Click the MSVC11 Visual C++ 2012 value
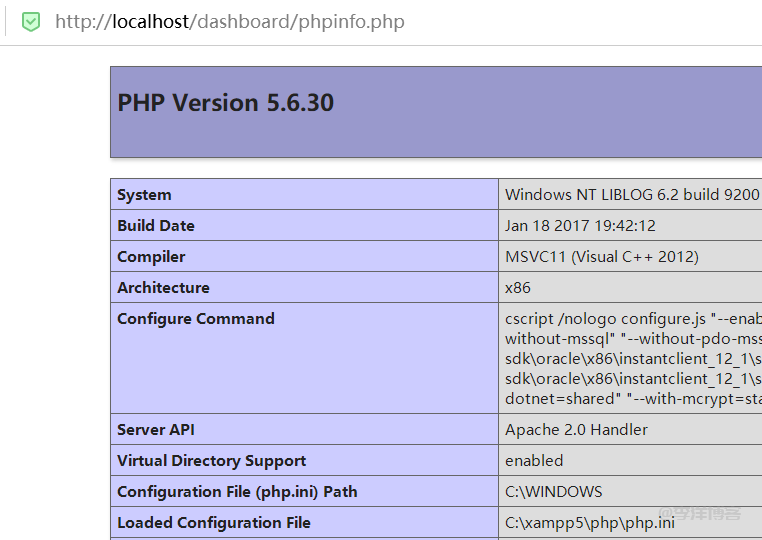This screenshot has height=540, width=762. [x=601, y=257]
